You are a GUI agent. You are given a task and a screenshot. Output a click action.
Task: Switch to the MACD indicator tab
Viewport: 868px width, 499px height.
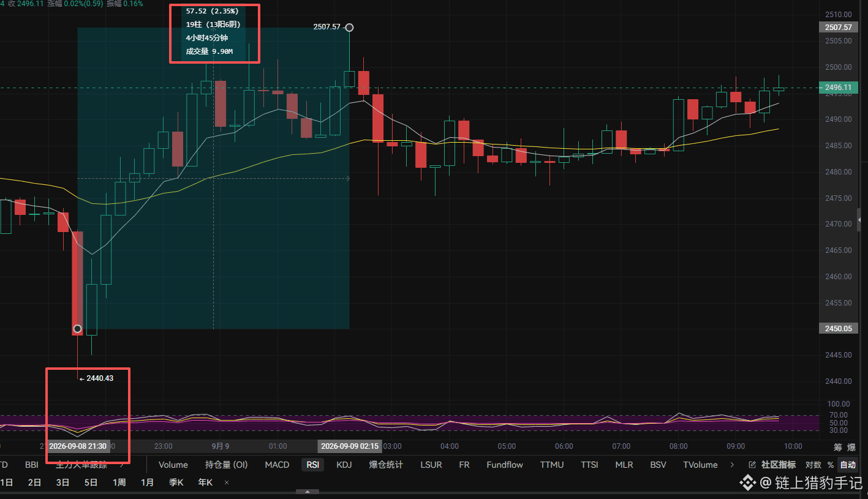point(277,465)
